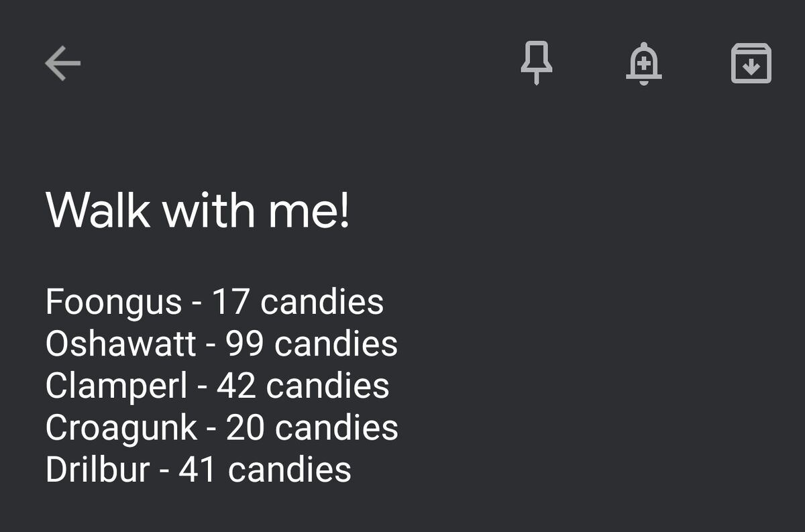The image size is (805, 532).
Task: Place cursor on the word Clamperl
Action: 117,386
